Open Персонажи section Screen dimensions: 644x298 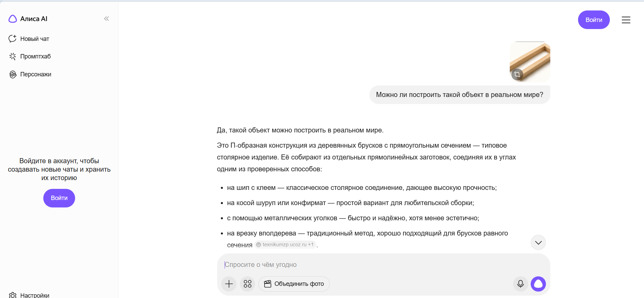30,74
